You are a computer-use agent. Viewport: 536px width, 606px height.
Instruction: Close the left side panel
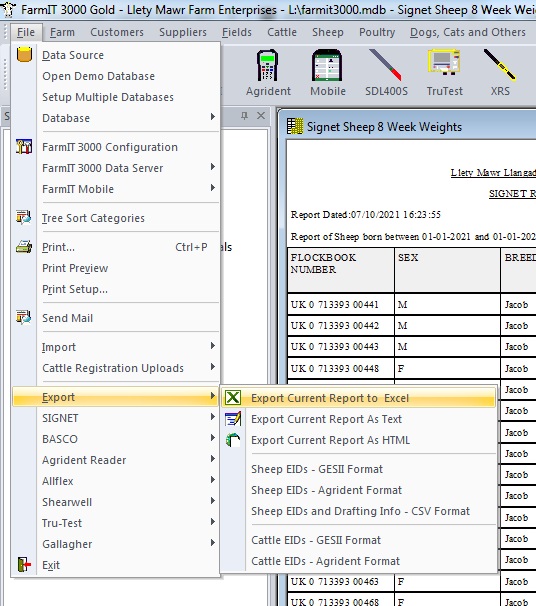pos(261,116)
